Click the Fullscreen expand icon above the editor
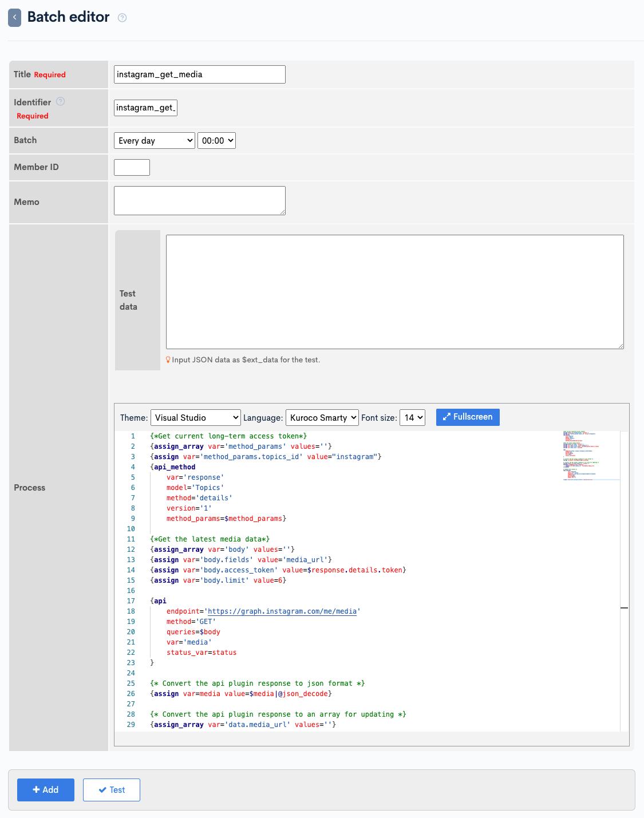This screenshot has height=818, width=644. [x=448, y=417]
